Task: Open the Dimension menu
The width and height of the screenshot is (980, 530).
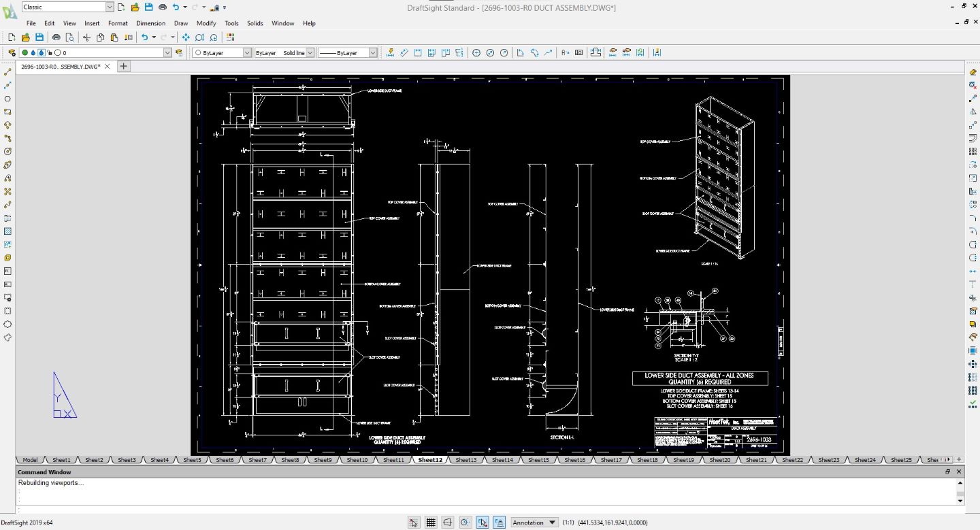Action: (150, 23)
